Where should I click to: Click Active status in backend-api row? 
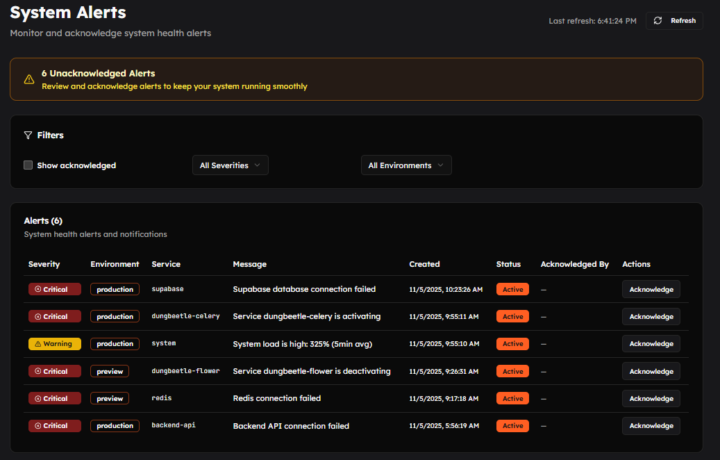(512, 426)
